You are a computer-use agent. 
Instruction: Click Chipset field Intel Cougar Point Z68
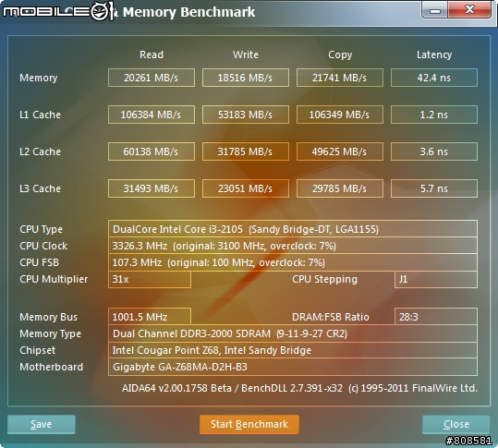(293, 350)
